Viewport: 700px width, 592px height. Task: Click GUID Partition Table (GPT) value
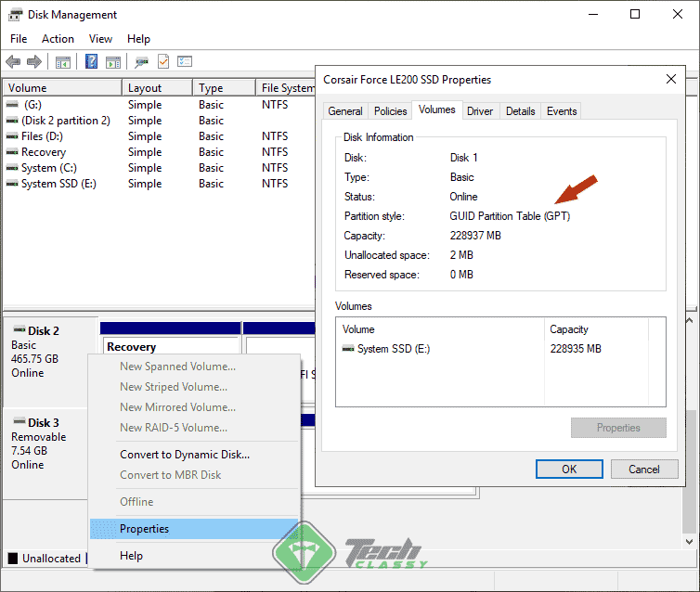point(510,216)
